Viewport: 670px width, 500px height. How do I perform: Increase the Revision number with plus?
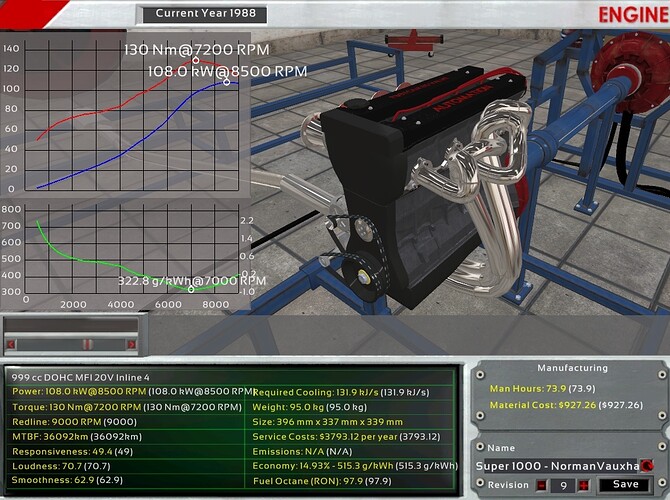(x=583, y=485)
